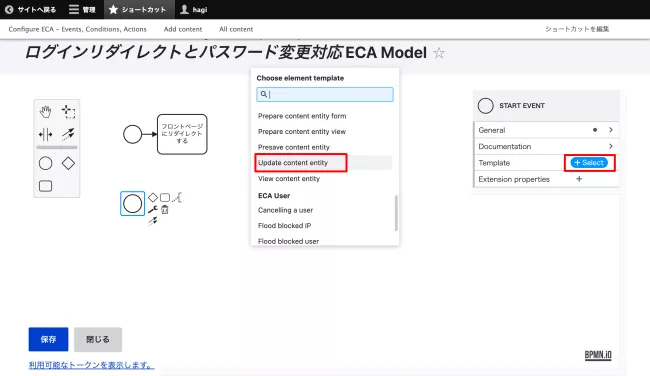Choose Presave content entity template
Image resolution: width=650 pixels, height=376 pixels.
click(x=293, y=147)
